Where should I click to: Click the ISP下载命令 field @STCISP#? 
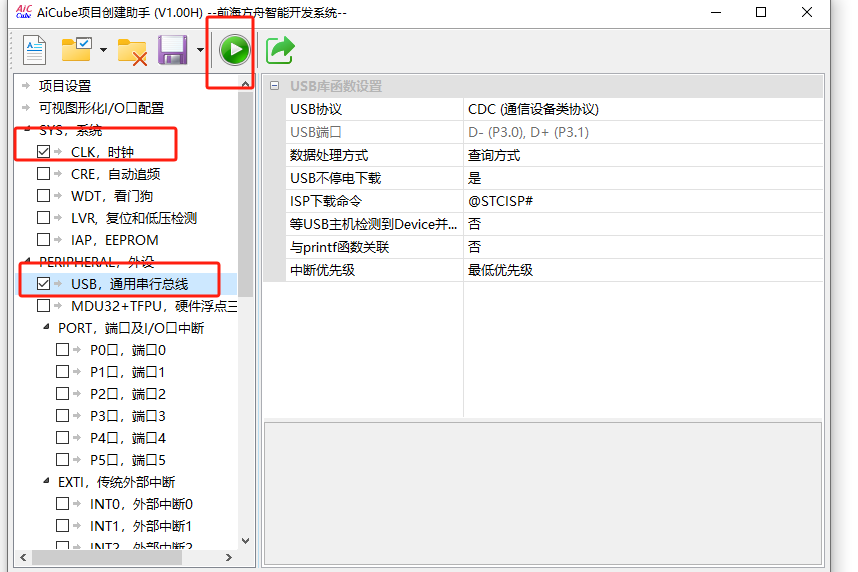coord(643,201)
